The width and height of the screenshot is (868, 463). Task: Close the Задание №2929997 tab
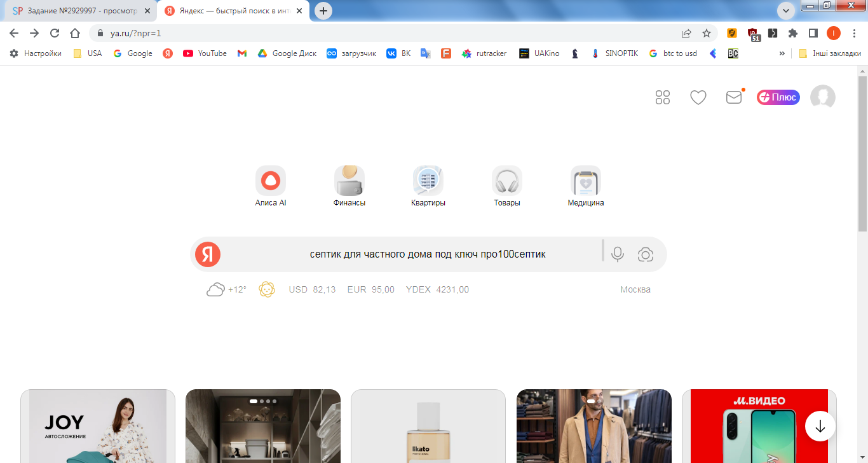[x=147, y=11]
